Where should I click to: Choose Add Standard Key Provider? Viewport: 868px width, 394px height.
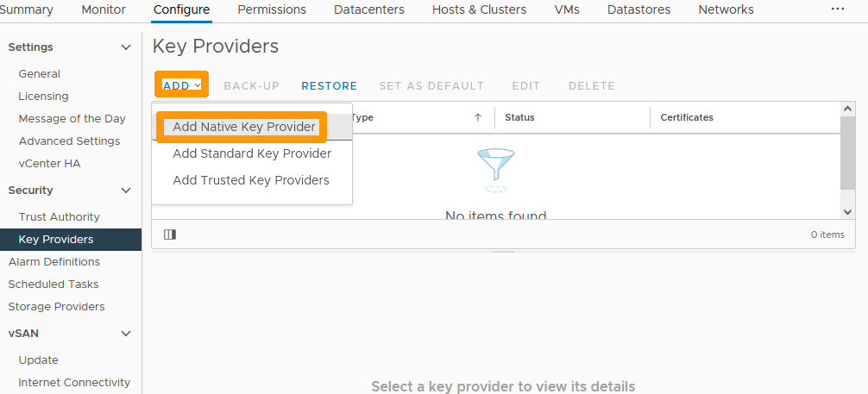pos(252,153)
